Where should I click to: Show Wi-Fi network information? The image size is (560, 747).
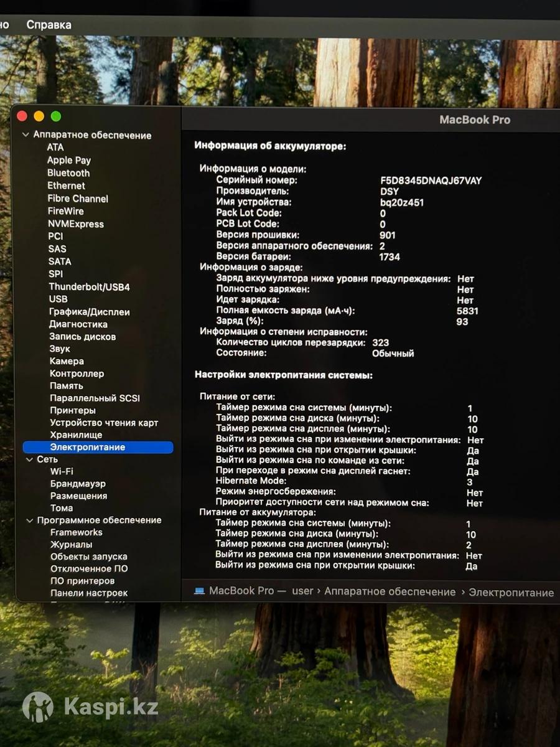[x=62, y=471]
